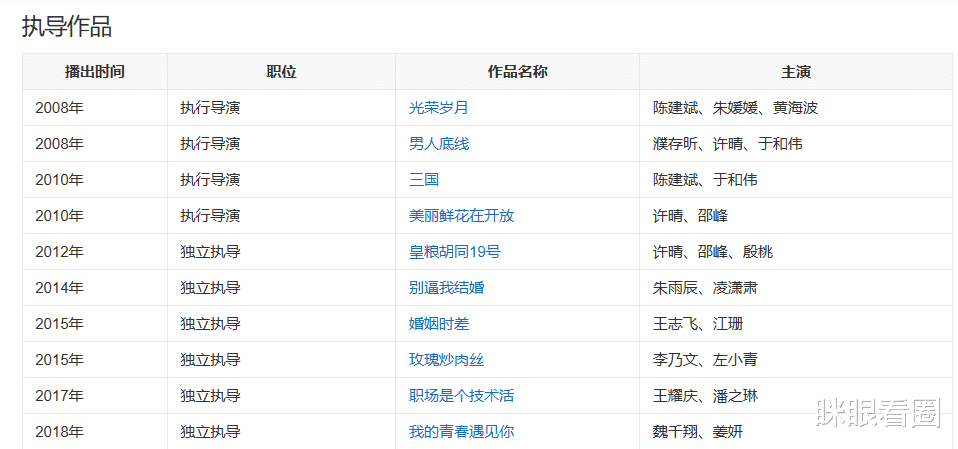Open 美丽鲜花在开放 work page

point(461,216)
